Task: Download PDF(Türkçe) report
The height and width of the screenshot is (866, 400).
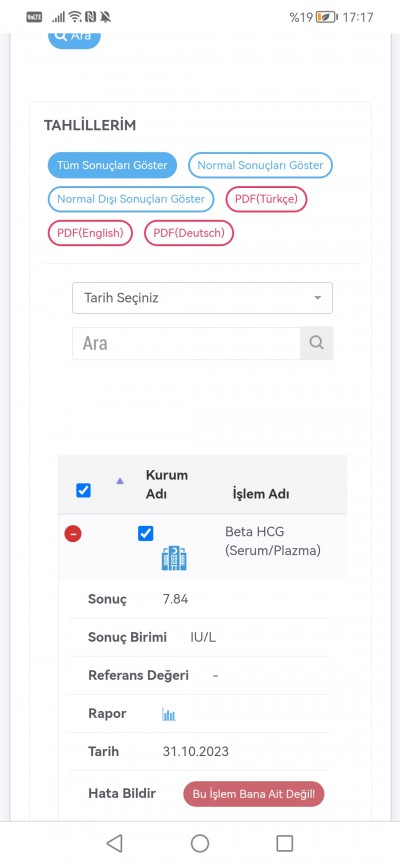Action: point(266,199)
